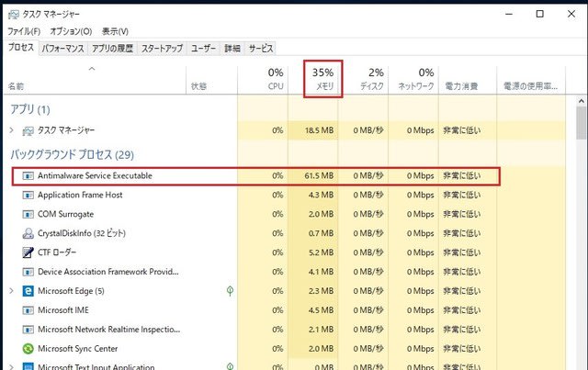Image resolution: width=588 pixels, height=370 pixels.
Task: Click the CrystalDiskInfo process icon
Action: point(28,233)
